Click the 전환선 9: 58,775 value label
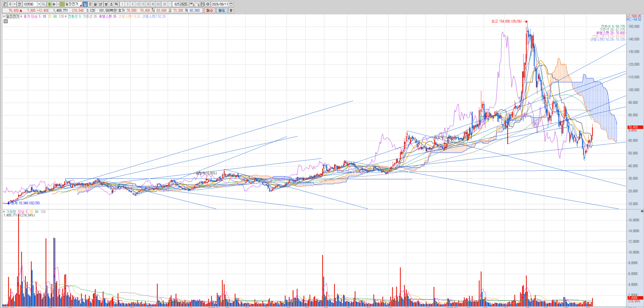 coord(613,27)
